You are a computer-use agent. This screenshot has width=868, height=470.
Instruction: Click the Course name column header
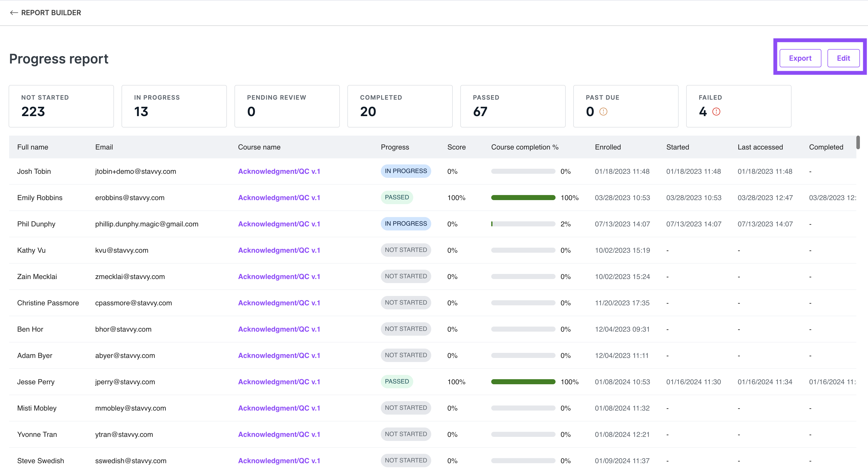(259, 147)
